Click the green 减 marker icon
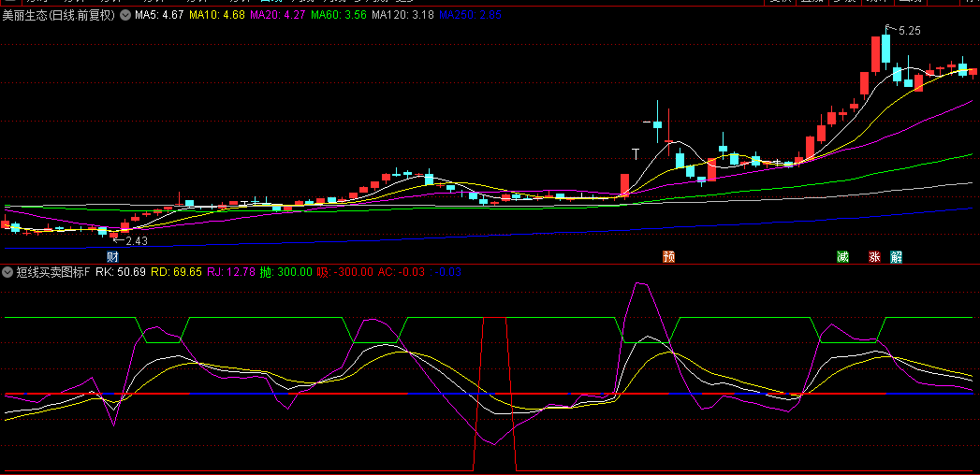Viewport: 980px width, 475px height. pos(842,257)
